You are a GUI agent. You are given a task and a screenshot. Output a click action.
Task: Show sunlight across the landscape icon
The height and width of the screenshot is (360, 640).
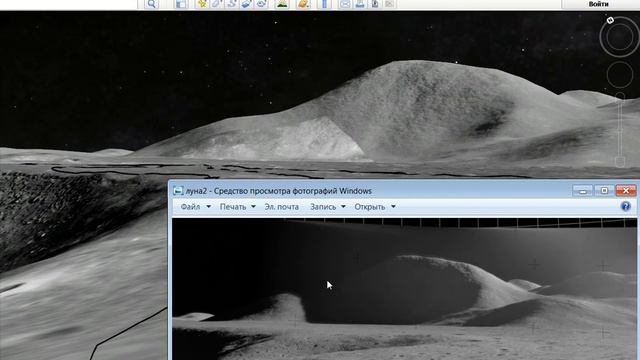(x=282, y=4)
